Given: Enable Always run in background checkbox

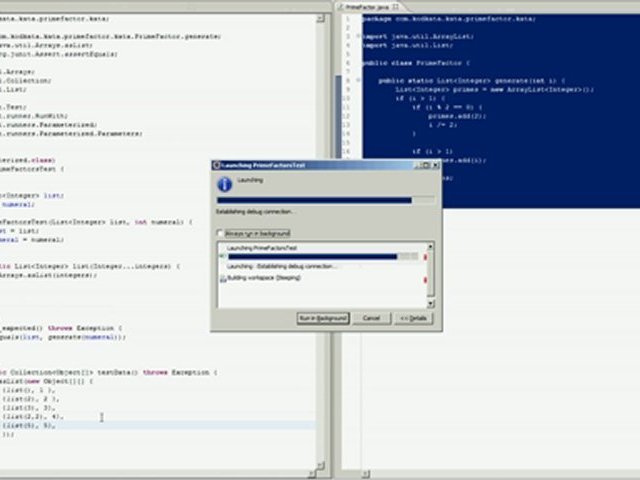Looking at the screenshot, I should click(221, 233).
